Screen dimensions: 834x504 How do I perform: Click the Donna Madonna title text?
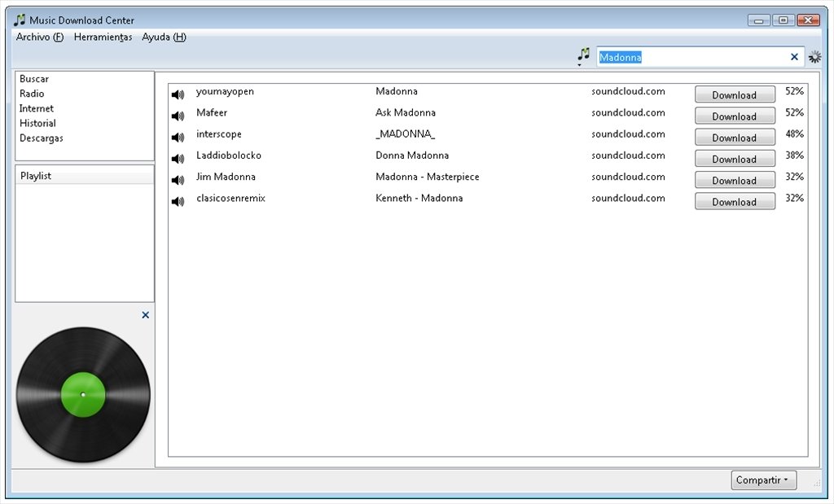412,156
